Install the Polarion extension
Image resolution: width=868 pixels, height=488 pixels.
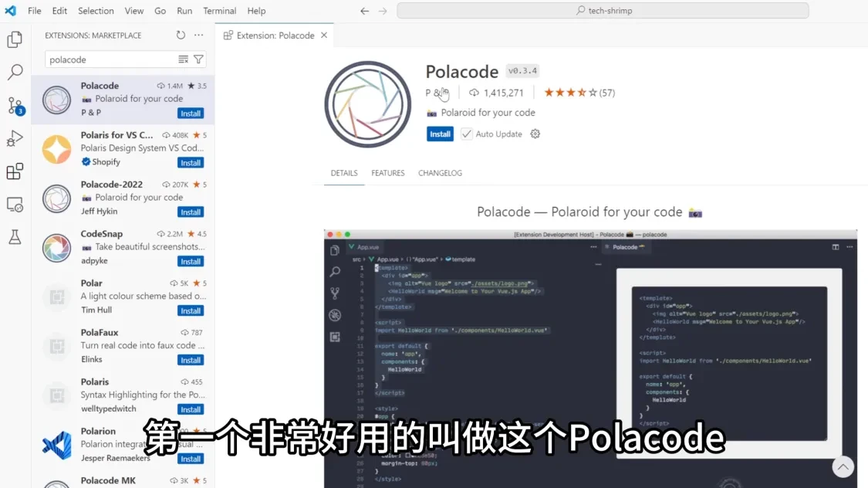(191, 459)
